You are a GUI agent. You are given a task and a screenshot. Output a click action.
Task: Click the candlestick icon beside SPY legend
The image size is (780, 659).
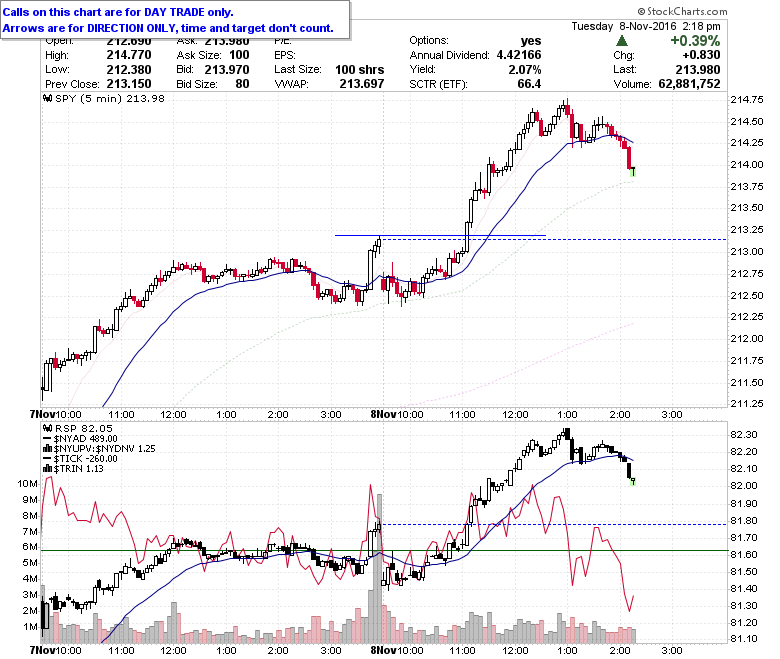48,98
